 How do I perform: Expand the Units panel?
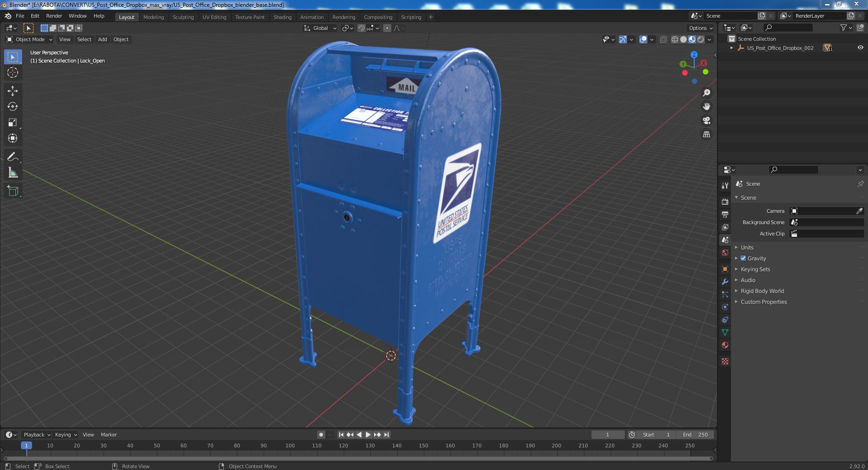point(747,247)
